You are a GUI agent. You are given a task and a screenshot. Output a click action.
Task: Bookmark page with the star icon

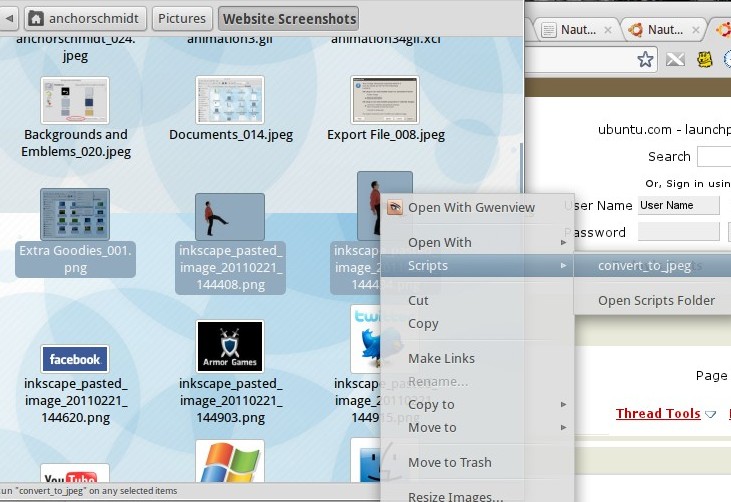(x=645, y=59)
